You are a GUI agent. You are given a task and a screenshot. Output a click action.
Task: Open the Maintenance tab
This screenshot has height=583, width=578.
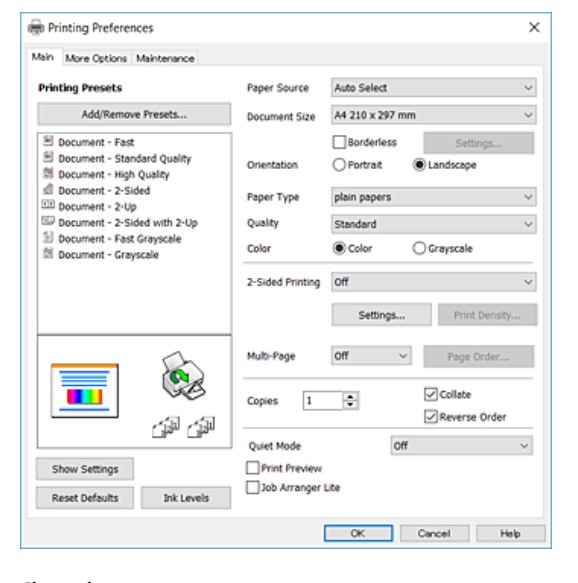coord(165,58)
